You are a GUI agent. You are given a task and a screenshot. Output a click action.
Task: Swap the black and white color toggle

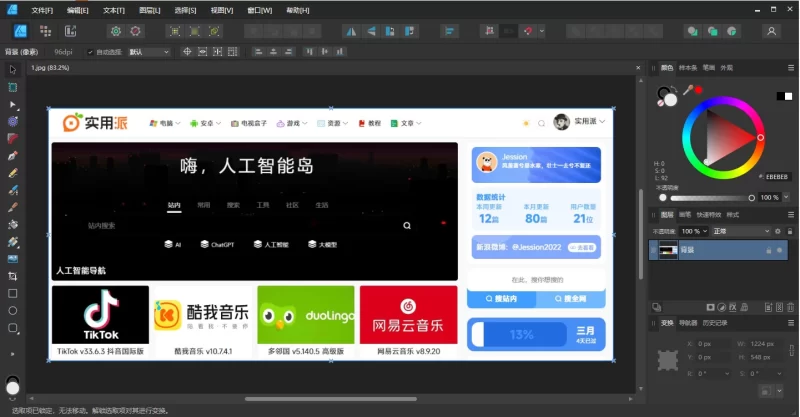pos(784,96)
